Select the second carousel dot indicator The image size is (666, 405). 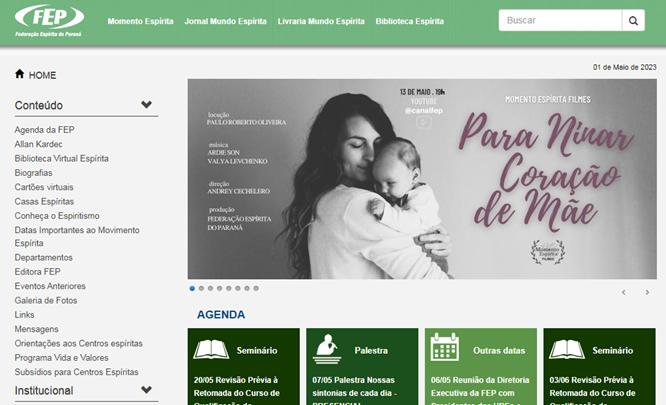[201, 288]
